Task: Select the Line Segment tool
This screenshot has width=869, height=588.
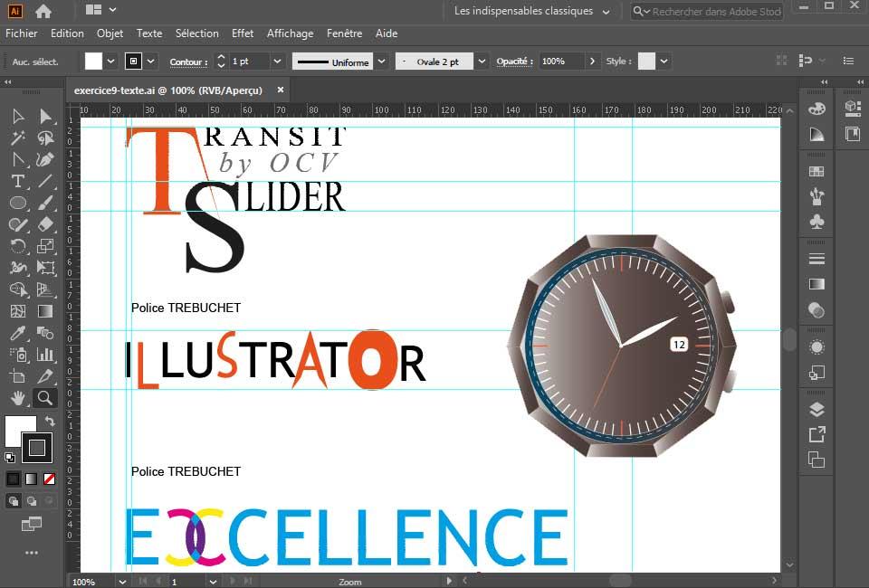Action: (x=45, y=181)
